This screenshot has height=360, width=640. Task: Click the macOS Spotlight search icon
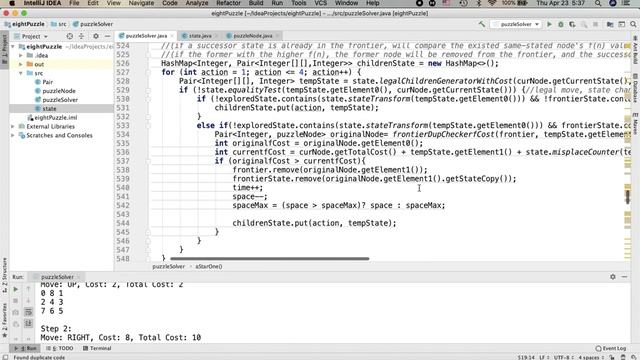click(598, 3)
